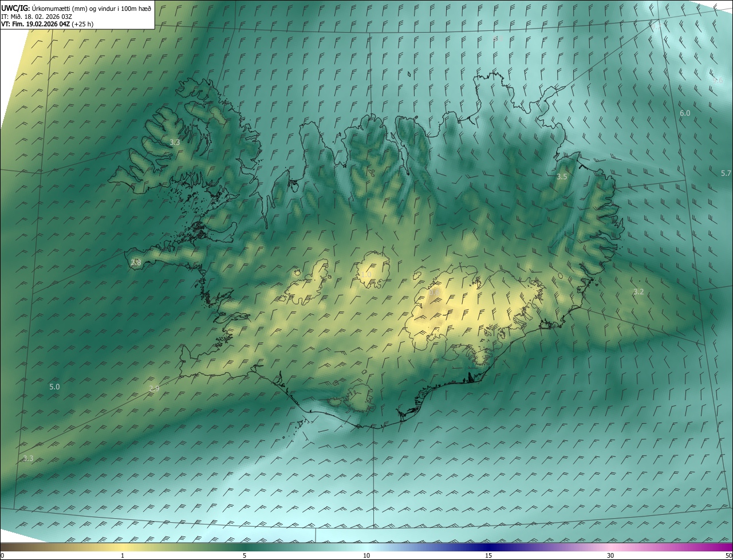Click the '10' tick on the colour scale
The image size is (733, 560).
click(x=366, y=556)
